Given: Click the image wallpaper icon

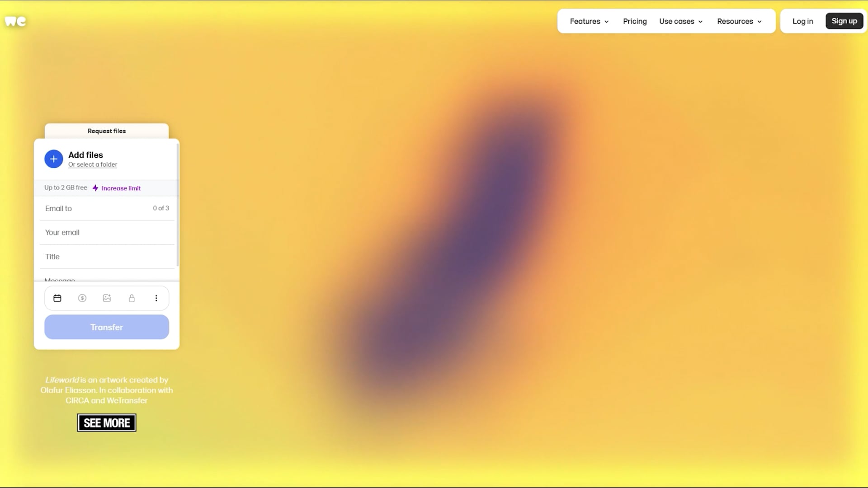Looking at the screenshot, I should point(107,298).
